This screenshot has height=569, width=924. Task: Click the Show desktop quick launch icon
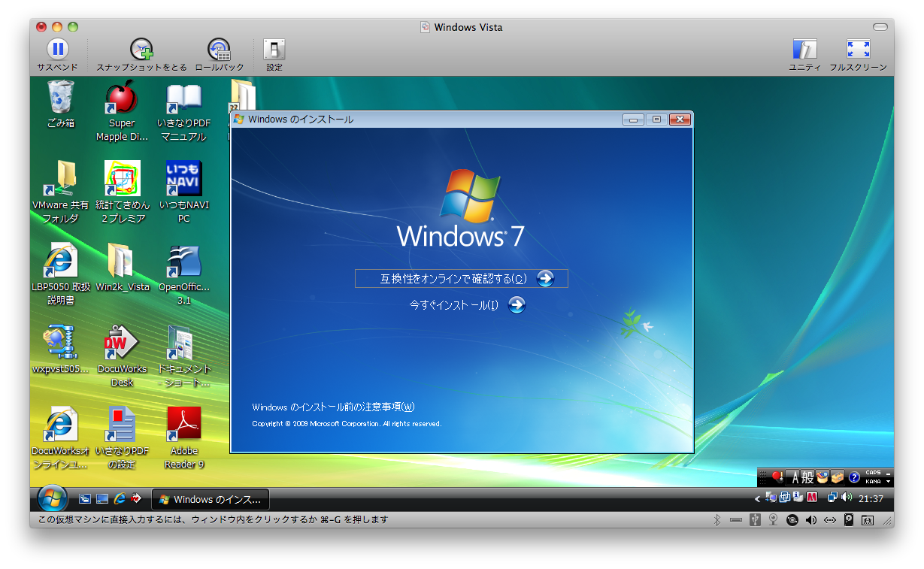(101, 499)
